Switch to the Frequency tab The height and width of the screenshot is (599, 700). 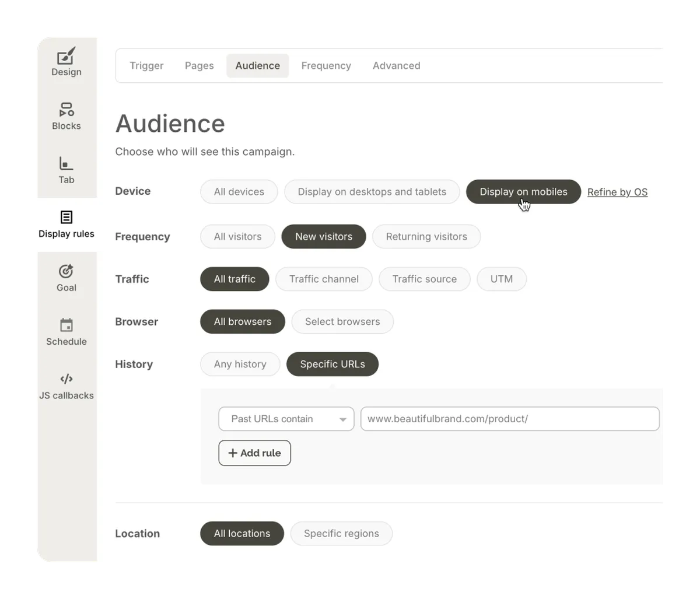pos(326,66)
